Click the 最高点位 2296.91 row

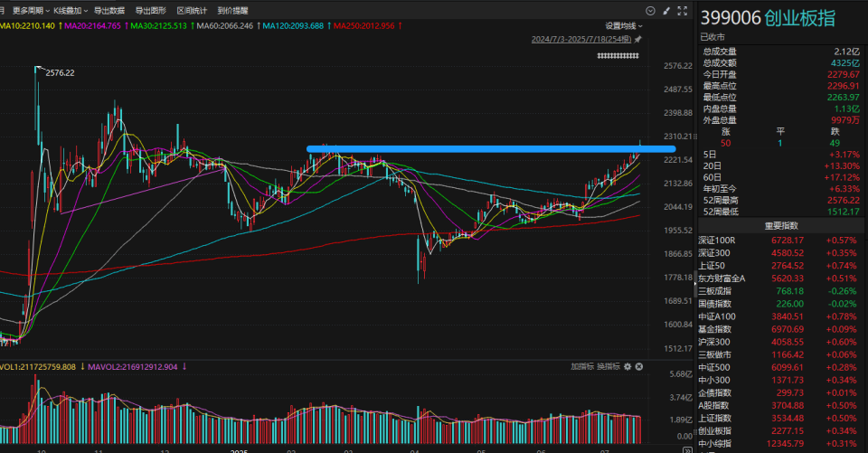(x=781, y=86)
